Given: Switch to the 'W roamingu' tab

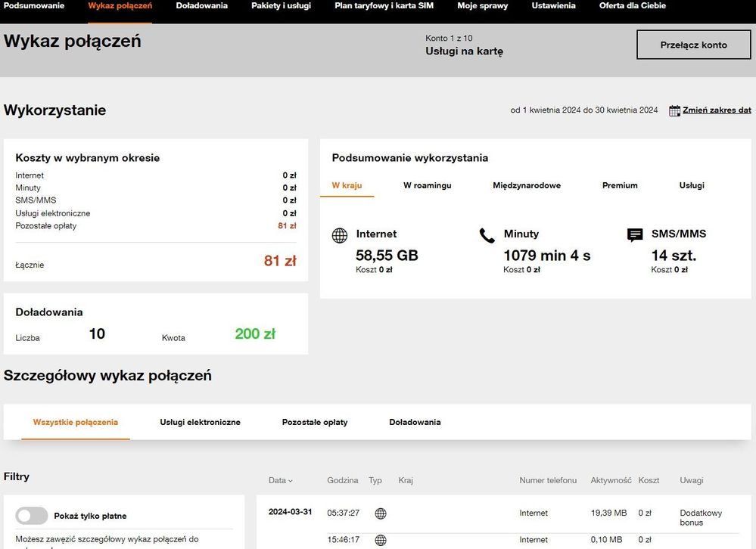Looking at the screenshot, I should (427, 185).
